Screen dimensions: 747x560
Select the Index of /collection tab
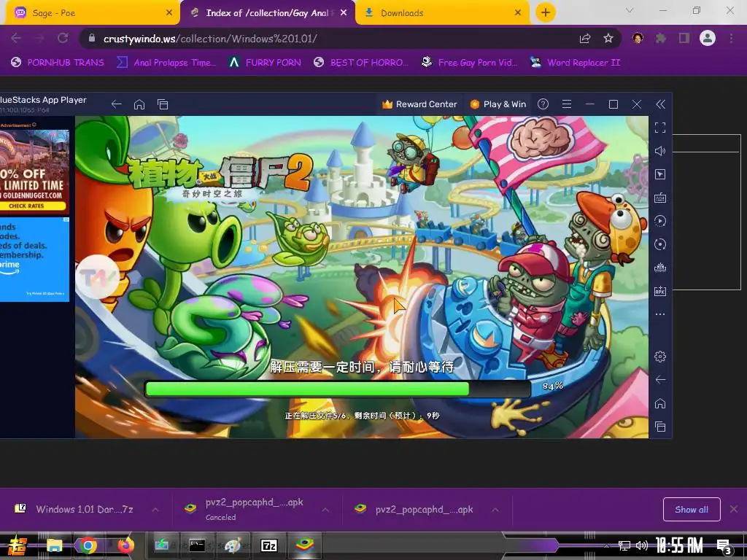[267, 13]
